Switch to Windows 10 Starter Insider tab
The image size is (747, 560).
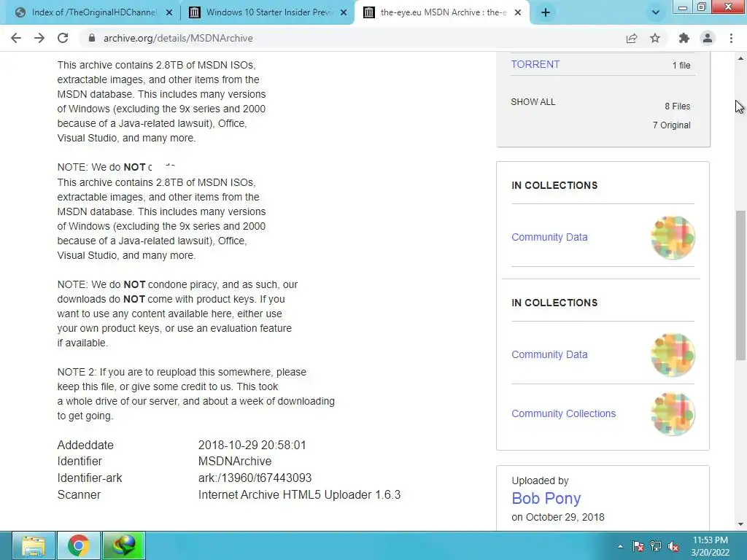click(x=267, y=12)
